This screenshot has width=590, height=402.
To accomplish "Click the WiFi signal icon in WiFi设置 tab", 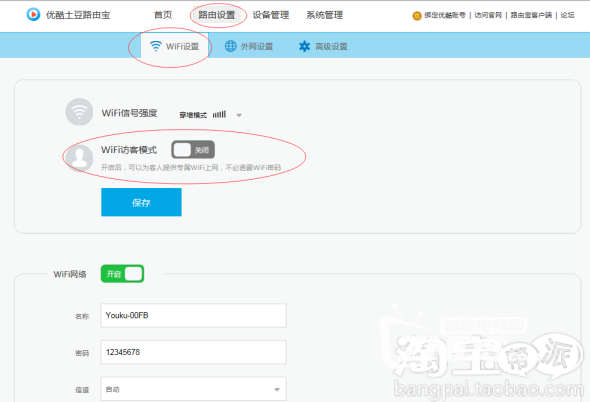I will [155, 46].
